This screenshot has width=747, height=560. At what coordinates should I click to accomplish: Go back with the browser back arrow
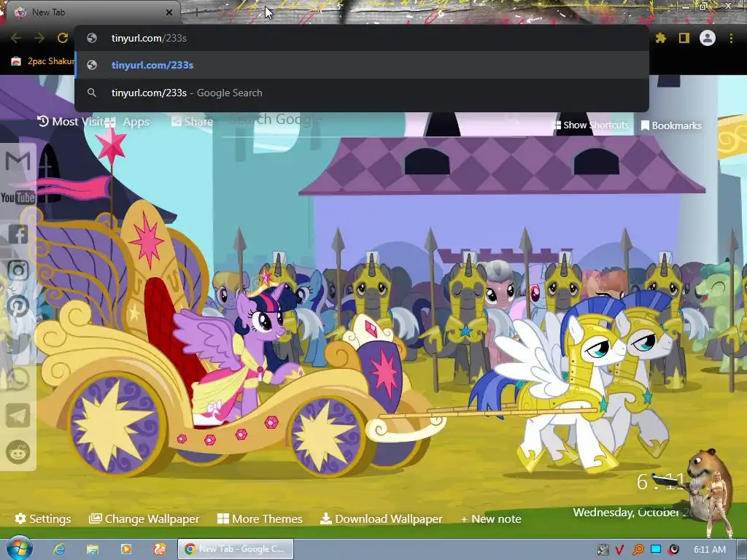click(16, 38)
